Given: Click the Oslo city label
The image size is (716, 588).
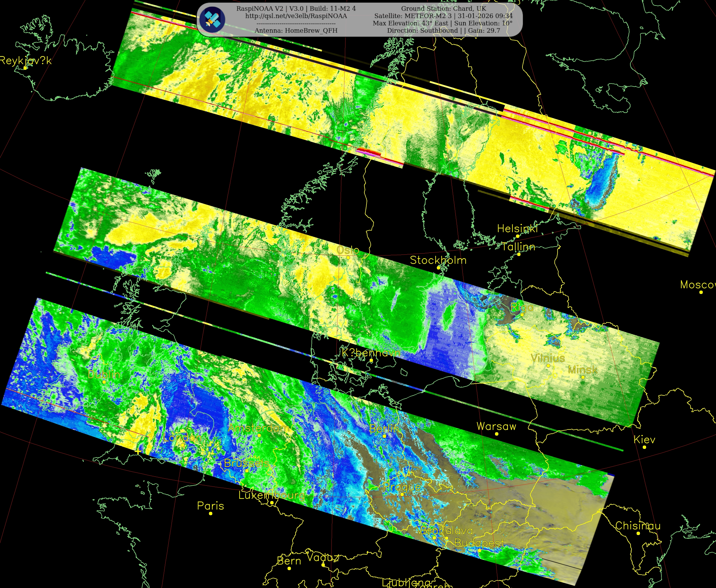Looking at the screenshot, I should 348,250.
